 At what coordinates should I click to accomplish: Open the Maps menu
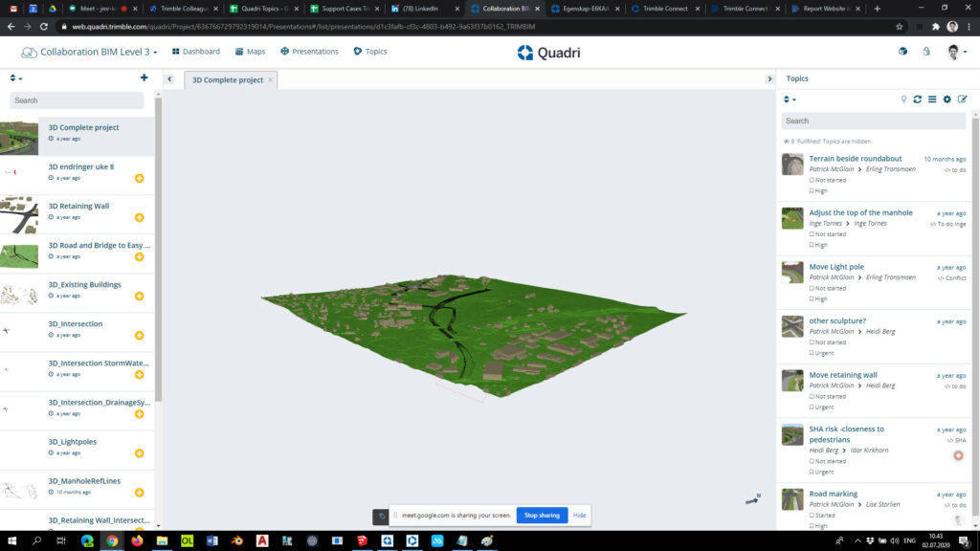[250, 52]
